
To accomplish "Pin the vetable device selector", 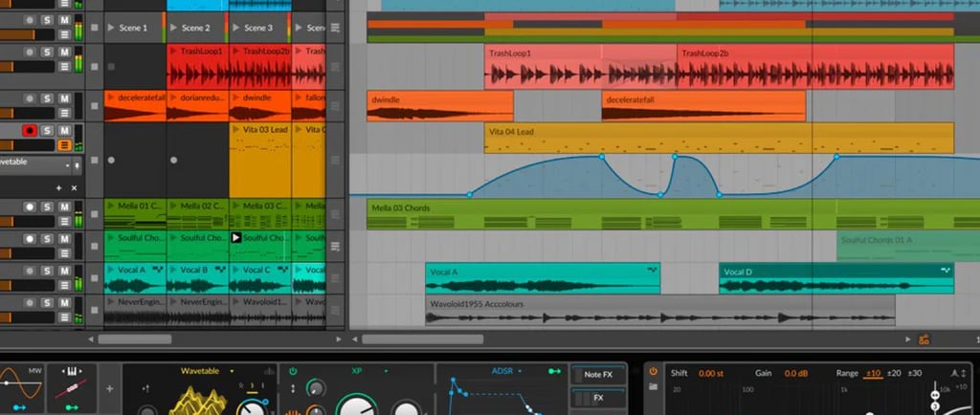I will [x=77, y=166].
